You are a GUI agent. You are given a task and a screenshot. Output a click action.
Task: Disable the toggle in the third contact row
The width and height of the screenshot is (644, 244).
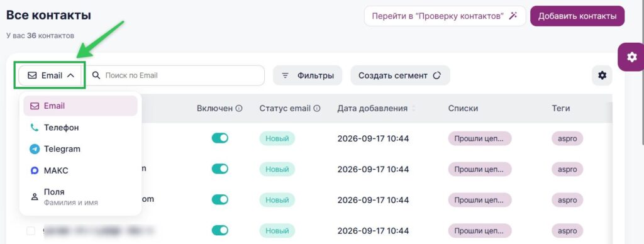[x=220, y=199]
